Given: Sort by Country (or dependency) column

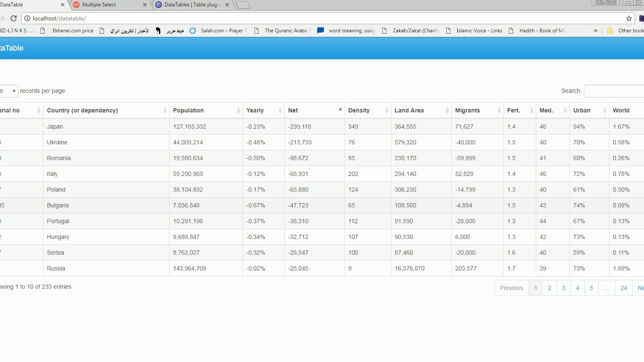Looking at the screenshot, I should (x=106, y=111).
